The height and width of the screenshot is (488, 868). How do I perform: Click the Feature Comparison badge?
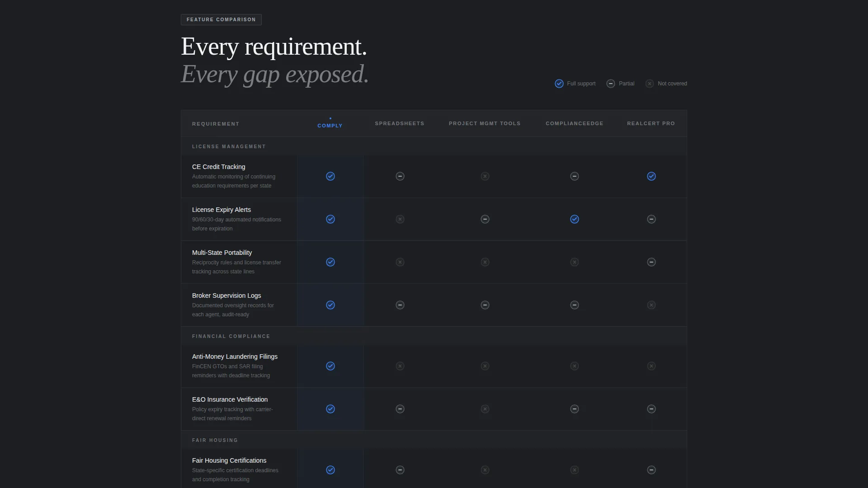click(221, 19)
